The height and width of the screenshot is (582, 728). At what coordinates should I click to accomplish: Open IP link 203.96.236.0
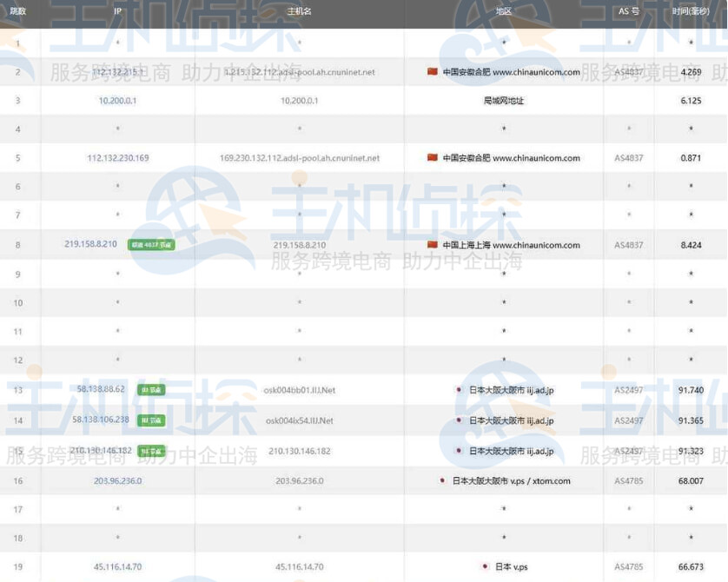point(117,480)
